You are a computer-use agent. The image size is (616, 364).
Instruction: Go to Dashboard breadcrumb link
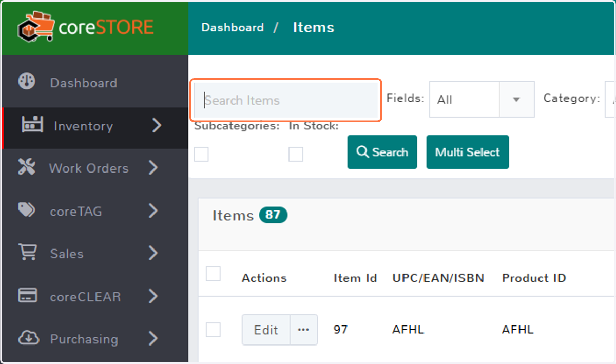tap(233, 28)
